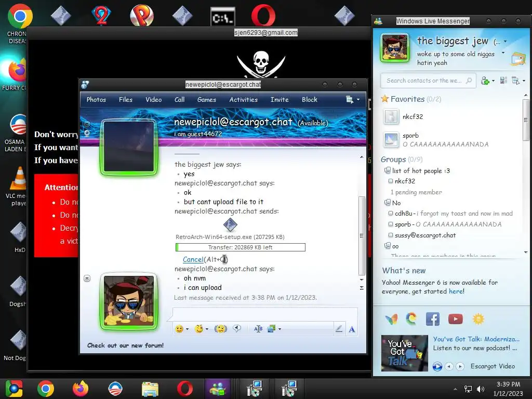Expand the winks dropdown arrow
Viewport: 532px width, 399px height.
(207, 329)
